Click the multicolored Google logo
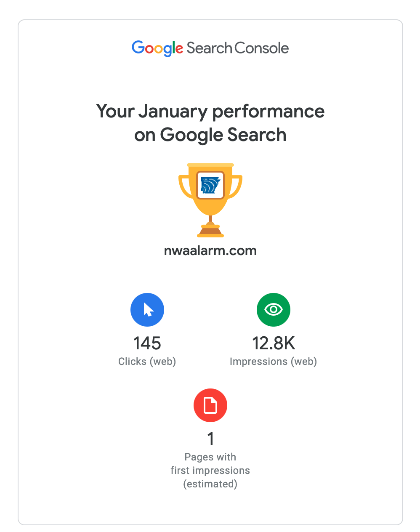This screenshot has height=532, width=420. [157, 48]
